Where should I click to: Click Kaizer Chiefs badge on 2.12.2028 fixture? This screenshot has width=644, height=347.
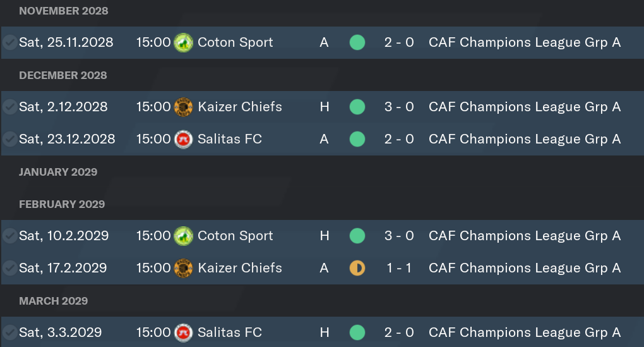[x=184, y=107]
